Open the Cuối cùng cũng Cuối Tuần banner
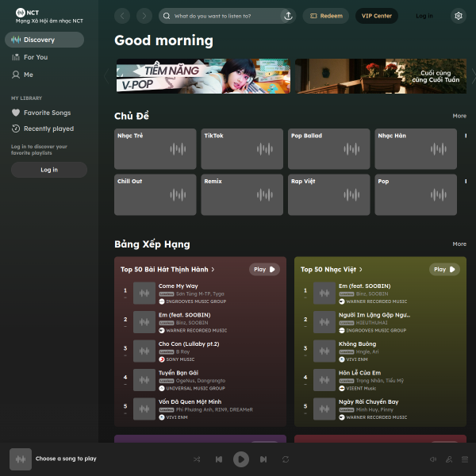The image size is (476, 476). pos(381,76)
